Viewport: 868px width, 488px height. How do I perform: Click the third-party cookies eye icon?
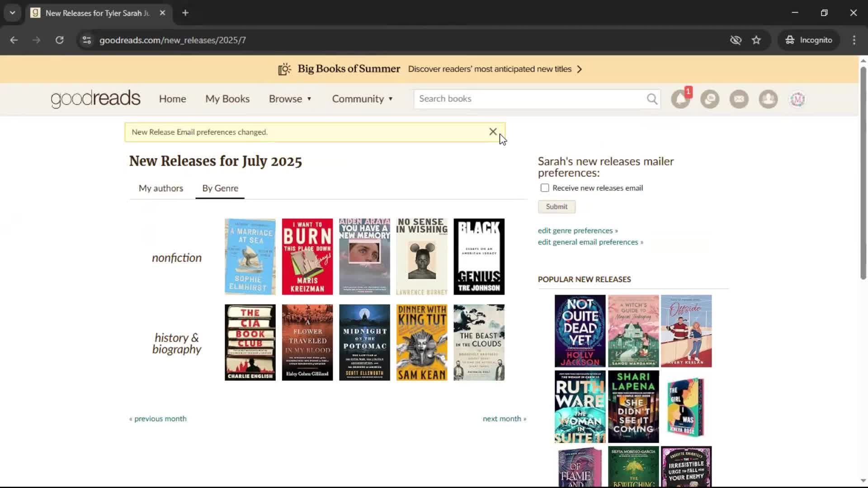coord(736,40)
